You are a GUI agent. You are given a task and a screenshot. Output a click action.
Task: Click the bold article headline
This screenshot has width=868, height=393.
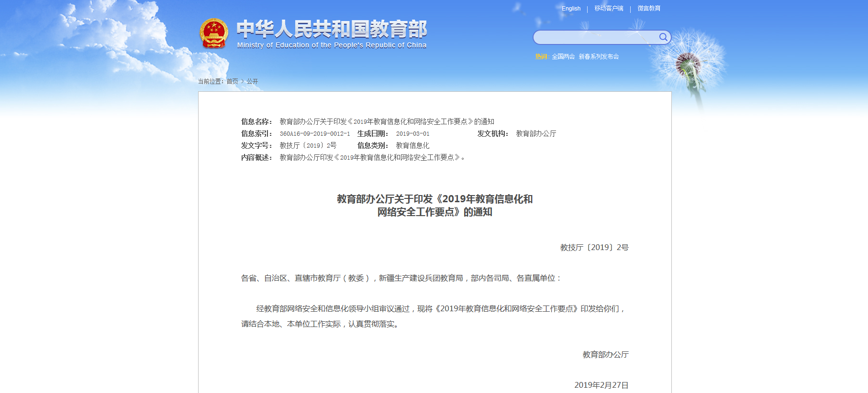434,206
